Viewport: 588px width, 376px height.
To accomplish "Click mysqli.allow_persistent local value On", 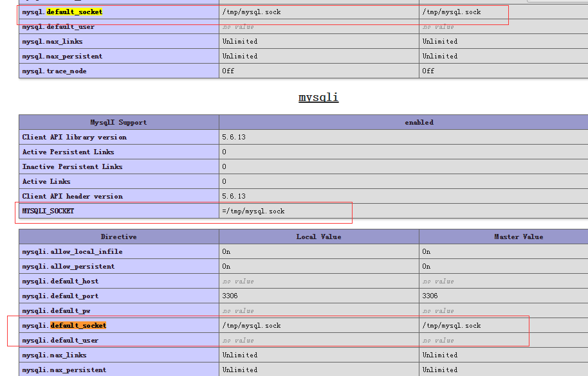I will point(226,266).
